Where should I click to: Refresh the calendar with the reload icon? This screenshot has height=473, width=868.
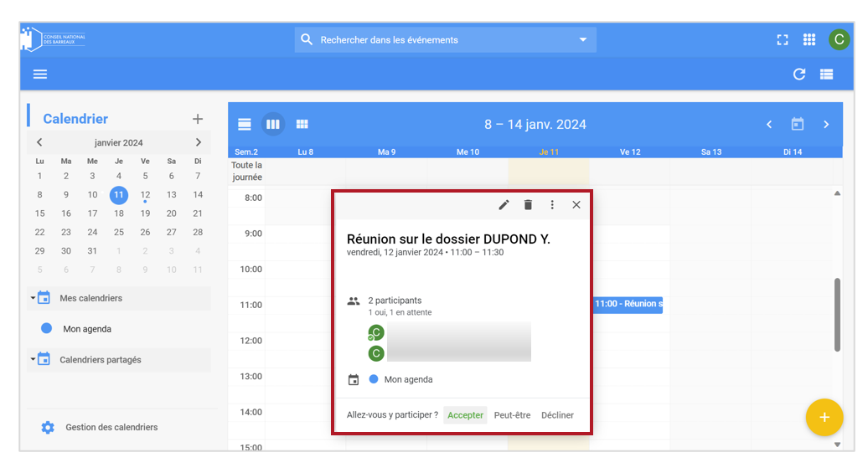[798, 75]
